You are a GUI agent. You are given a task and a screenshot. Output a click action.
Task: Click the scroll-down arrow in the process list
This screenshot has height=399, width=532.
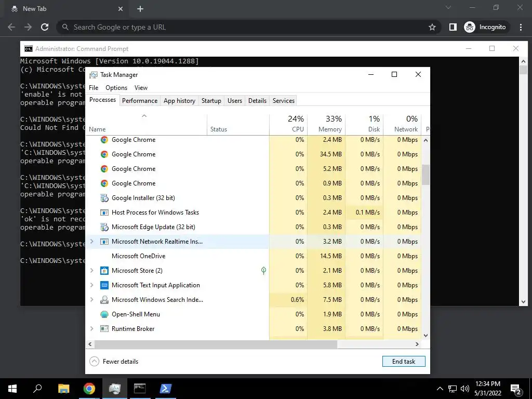(426, 336)
